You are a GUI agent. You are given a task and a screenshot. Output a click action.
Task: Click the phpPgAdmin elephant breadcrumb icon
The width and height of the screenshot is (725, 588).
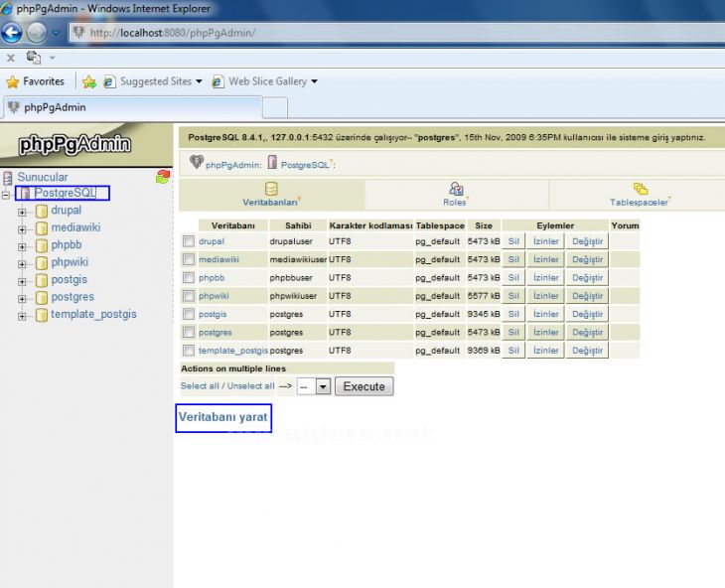pos(197,162)
